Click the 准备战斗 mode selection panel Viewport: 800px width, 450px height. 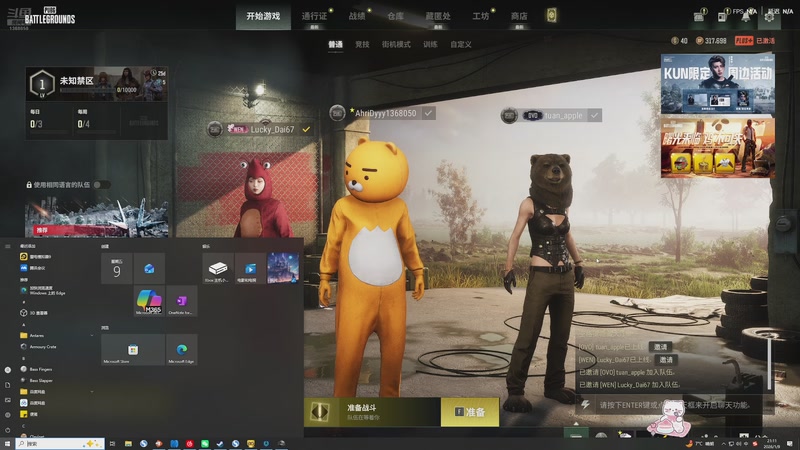tap(372, 412)
